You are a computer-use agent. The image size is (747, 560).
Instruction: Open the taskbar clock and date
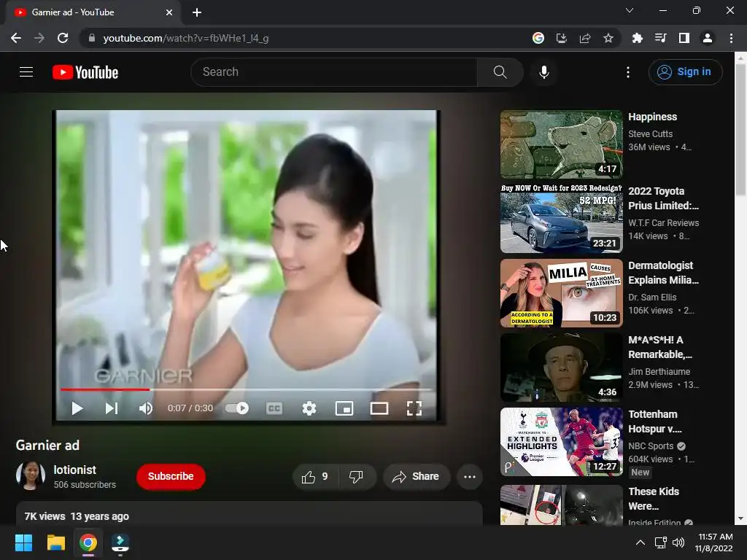(x=713, y=542)
